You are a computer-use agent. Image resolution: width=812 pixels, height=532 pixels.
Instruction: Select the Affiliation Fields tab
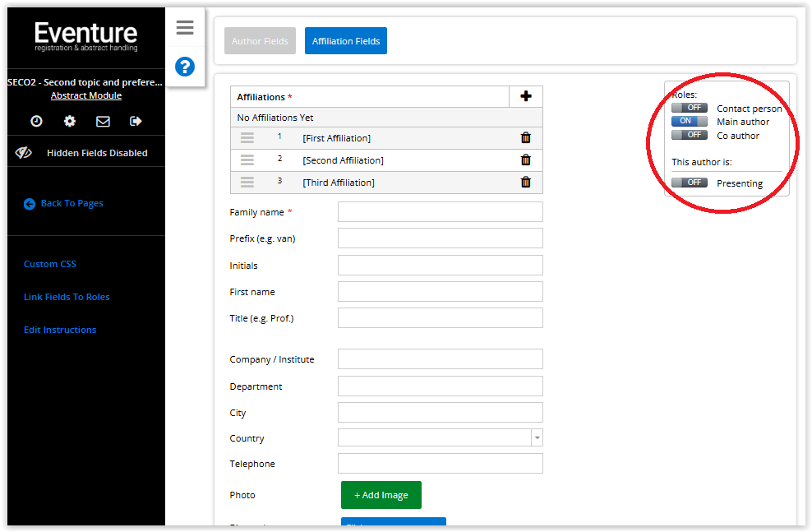tap(345, 41)
